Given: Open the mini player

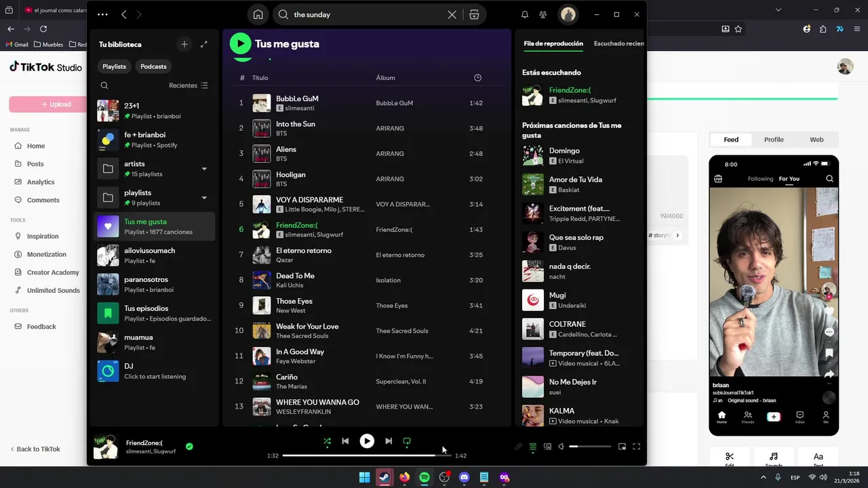Looking at the screenshot, I should click(622, 447).
